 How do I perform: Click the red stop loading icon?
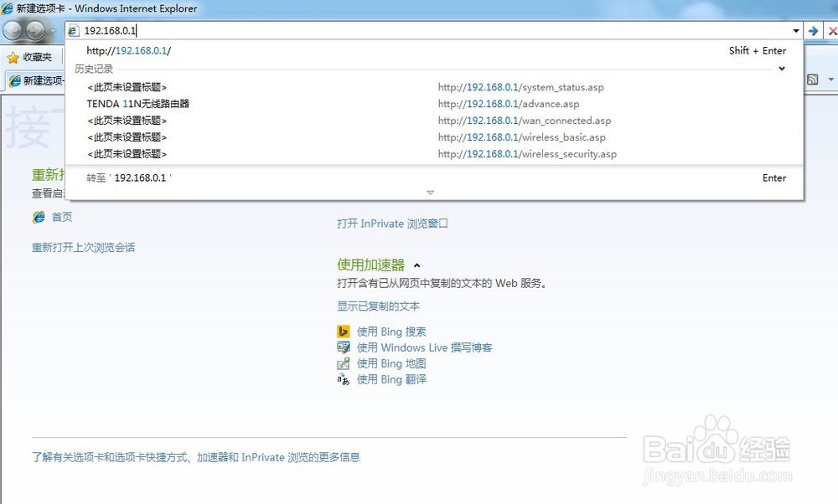coord(833,29)
